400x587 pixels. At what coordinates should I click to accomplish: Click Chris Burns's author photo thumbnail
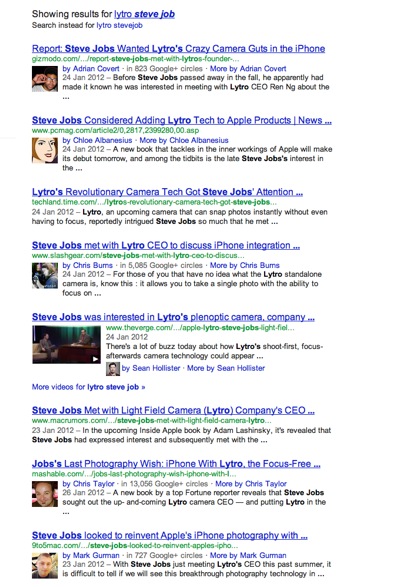pyautogui.click(x=45, y=276)
